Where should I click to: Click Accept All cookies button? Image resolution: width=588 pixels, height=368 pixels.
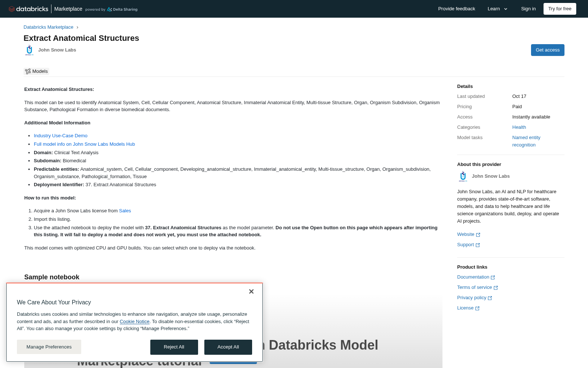point(228,347)
